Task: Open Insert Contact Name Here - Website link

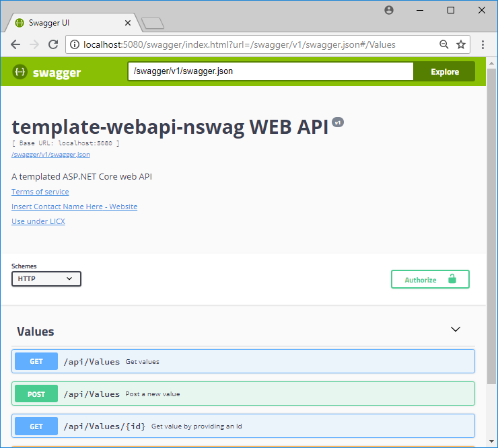Action: pyautogui.click(x=74, y=207)
